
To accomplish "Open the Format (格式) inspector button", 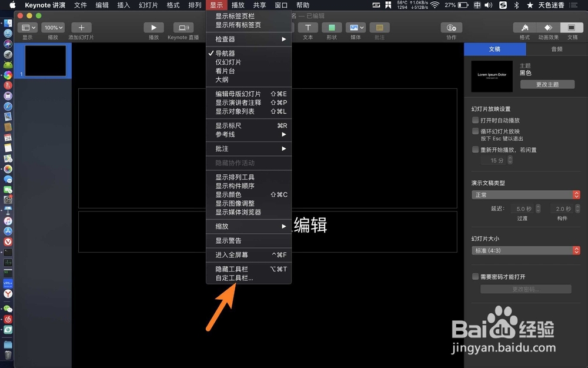I will pos(524,28).
